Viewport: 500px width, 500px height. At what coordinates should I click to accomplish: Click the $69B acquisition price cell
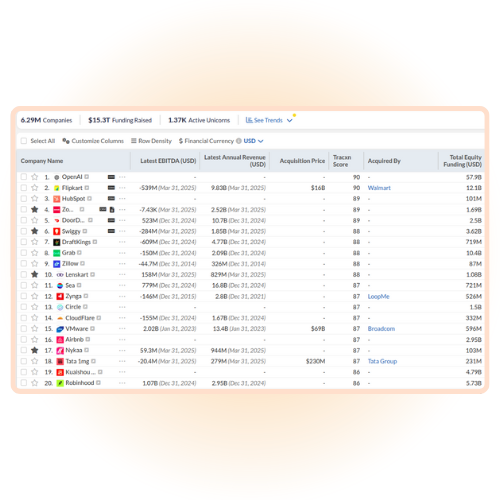[318, 329]
